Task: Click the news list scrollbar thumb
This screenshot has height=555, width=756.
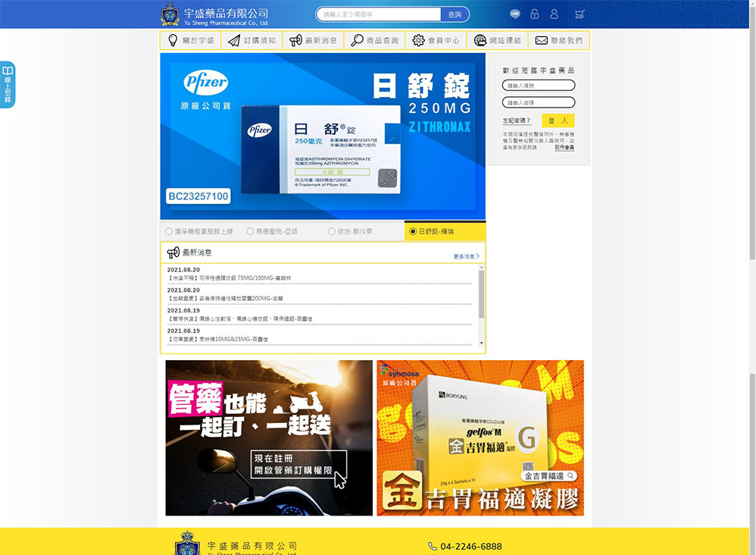Action: pos(481,294)
